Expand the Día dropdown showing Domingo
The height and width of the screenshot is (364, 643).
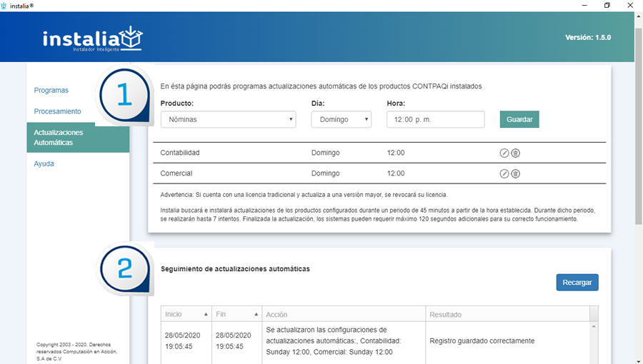[x=341, y=120]
